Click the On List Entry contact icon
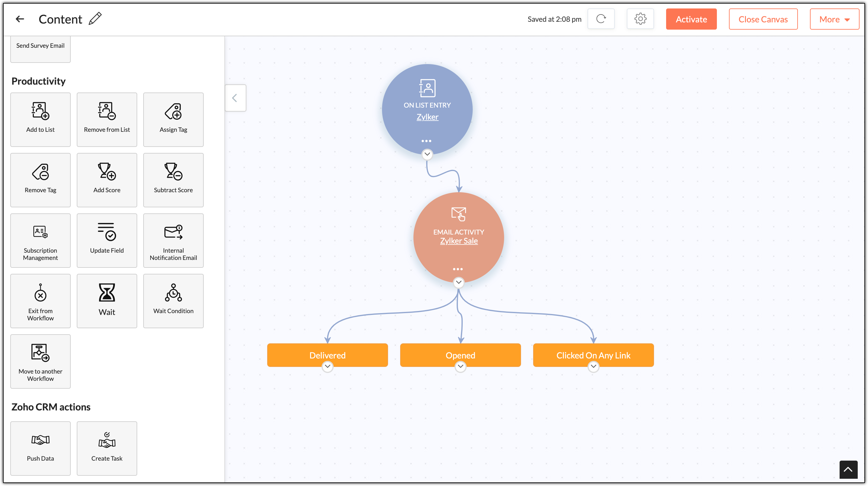 coord(427,88)
